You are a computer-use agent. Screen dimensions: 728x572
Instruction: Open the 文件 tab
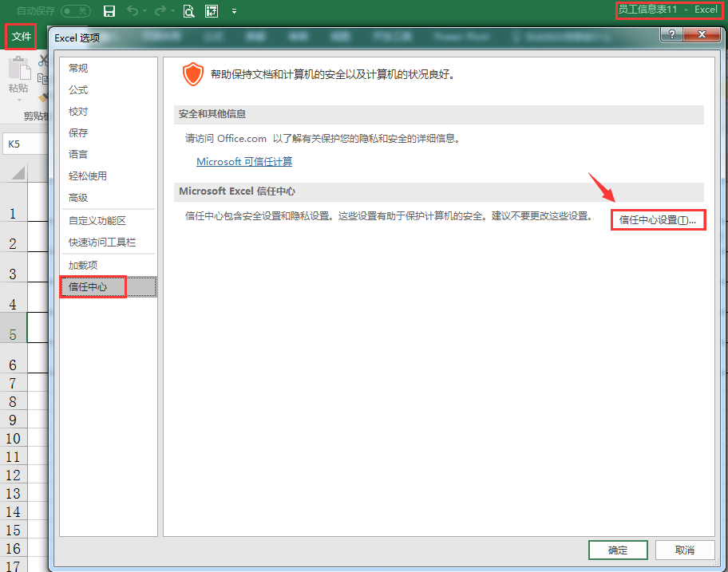[21, 36]
